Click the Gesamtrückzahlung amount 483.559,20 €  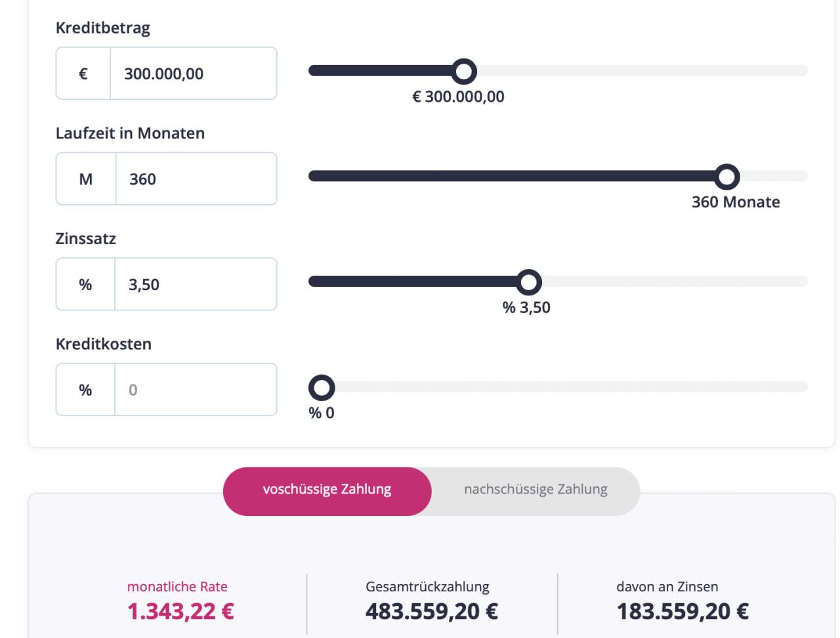(432, 611)
